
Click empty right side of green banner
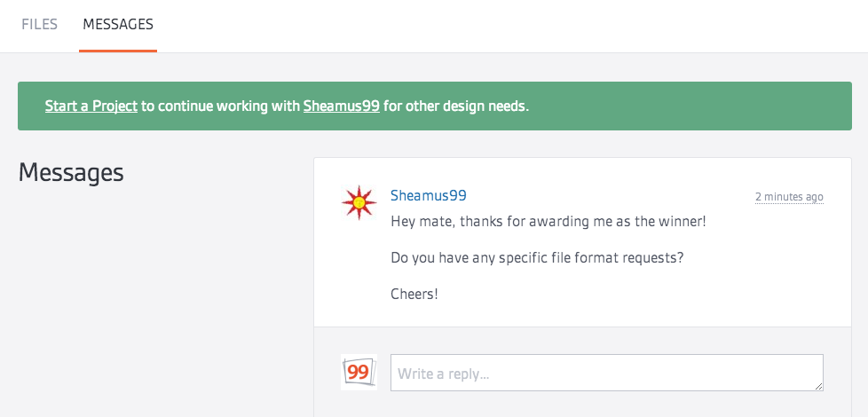[x=710, y=106]
